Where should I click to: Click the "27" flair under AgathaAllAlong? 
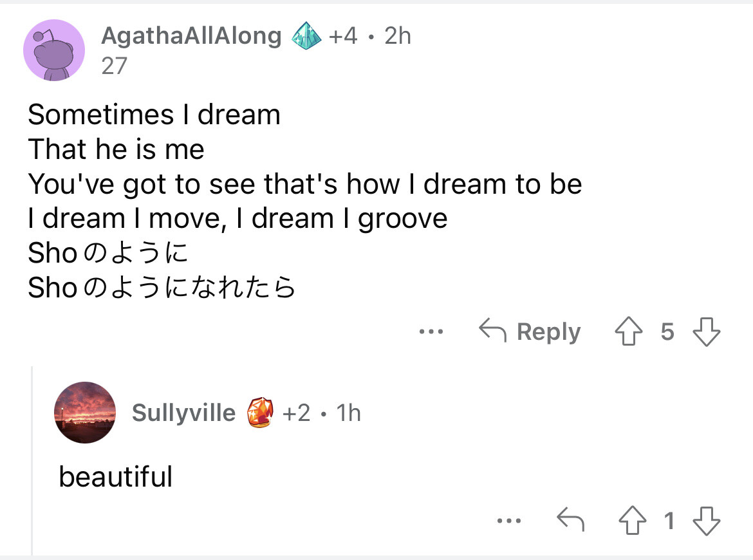click(x=115, y=66)
